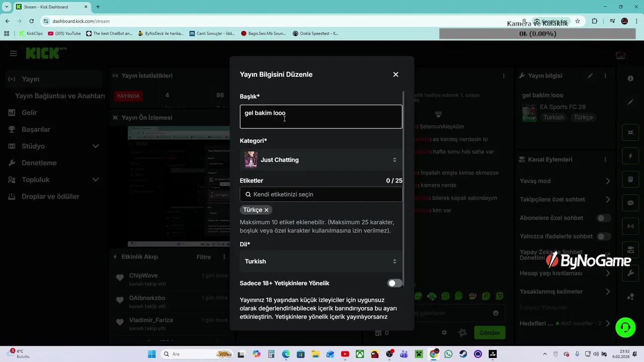This screenshot has height=362, width=644.
Task: Open ByNoDeck bookmark
Action: point(160,34)
